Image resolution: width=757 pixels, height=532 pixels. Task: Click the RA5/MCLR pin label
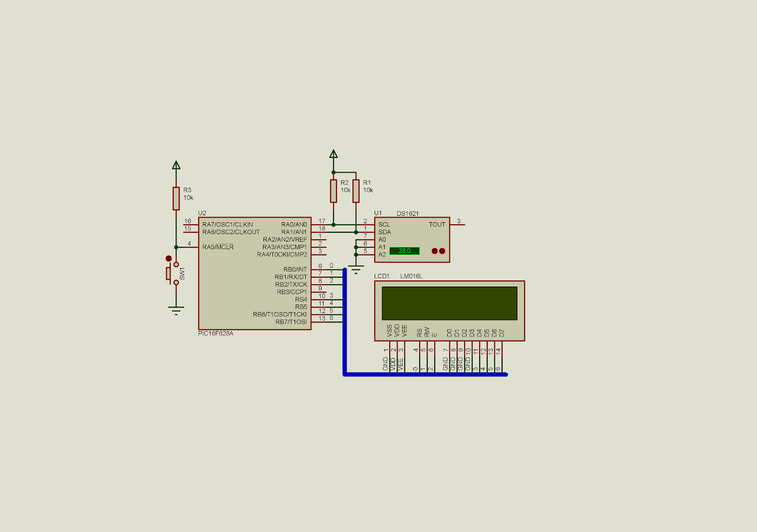tap(218, 247)
